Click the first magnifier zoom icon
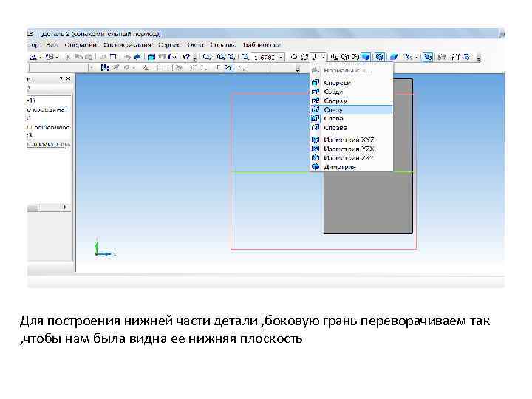Screen dimensions: 532x399 pos(205,57)
